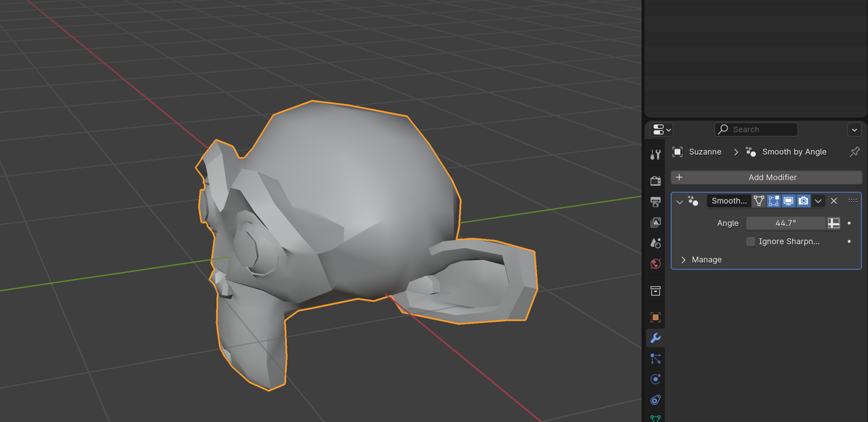Open the Collection properties tab

click(655, 291)
